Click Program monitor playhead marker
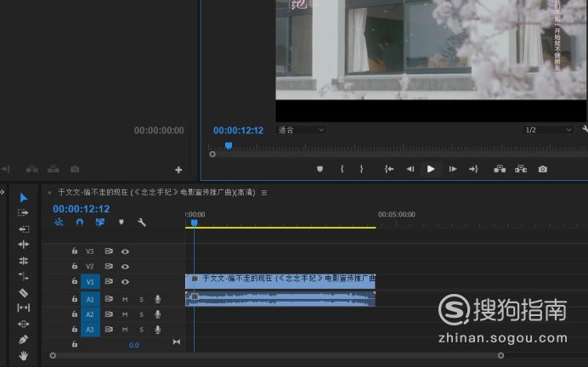 (229, 145)
